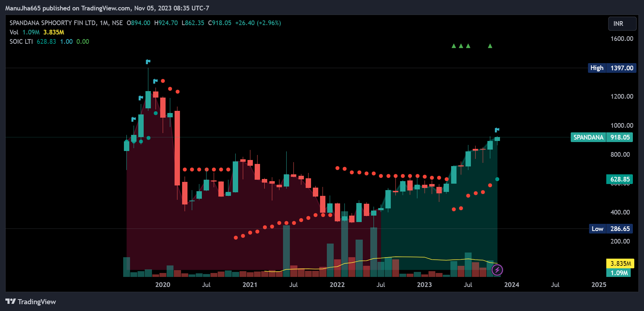Click the L862.35 low value

(x=193, y=23)
